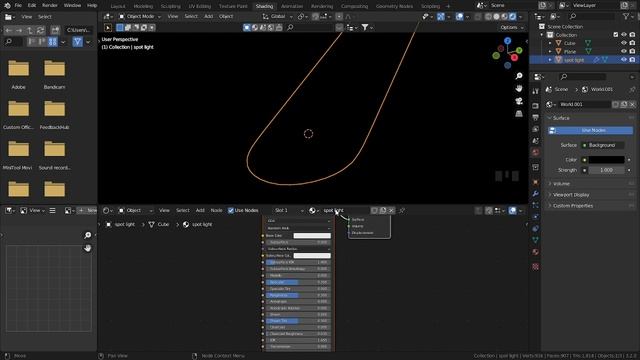Open the Render menu in top bar
This screenshot has width=640, height=360.
[50, 5]
